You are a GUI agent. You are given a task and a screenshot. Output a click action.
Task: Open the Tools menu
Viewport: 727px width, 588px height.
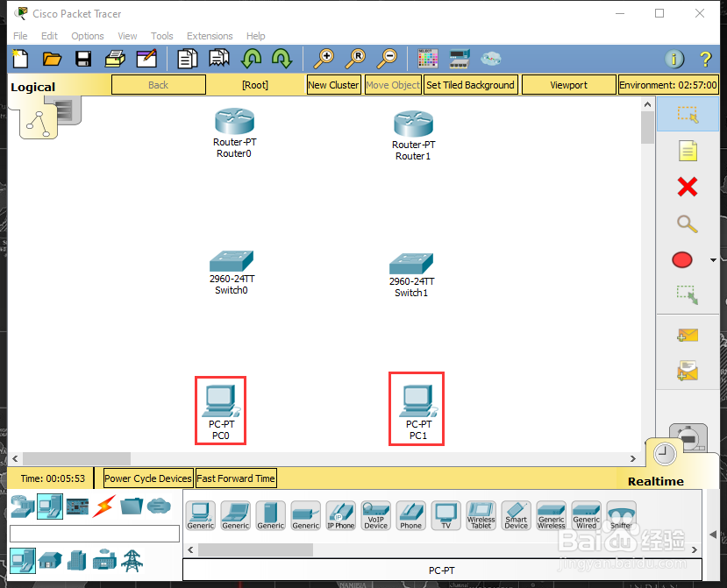(162, 36)
